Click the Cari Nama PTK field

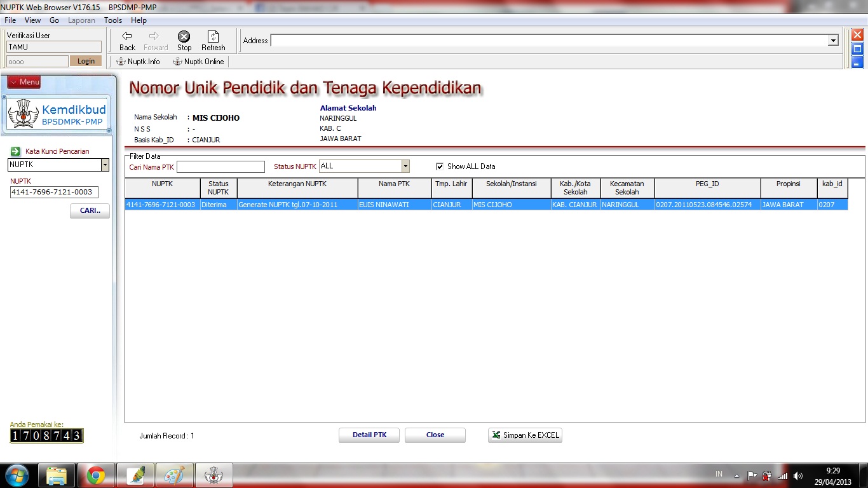coord(220,166)
